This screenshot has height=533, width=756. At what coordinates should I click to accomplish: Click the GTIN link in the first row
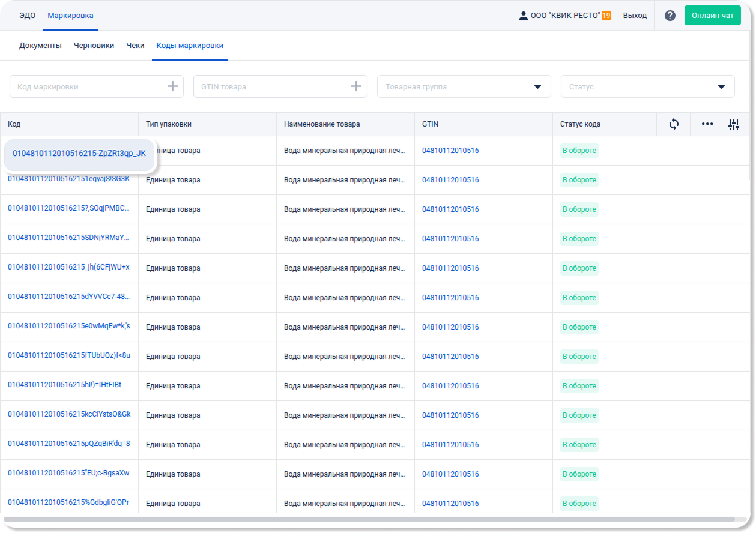[450, 151]
